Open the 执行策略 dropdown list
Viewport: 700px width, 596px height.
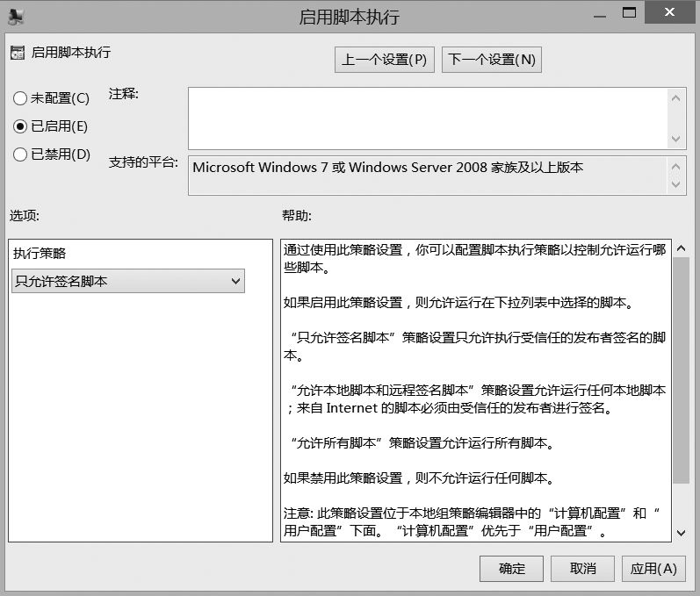coord(128,281)
